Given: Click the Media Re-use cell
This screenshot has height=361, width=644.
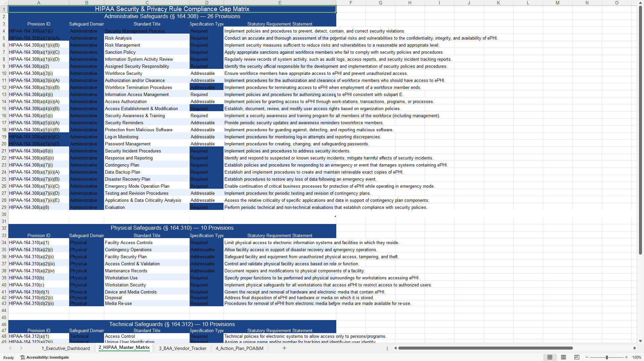Looking at the screenshot, I should coord(147,304).
